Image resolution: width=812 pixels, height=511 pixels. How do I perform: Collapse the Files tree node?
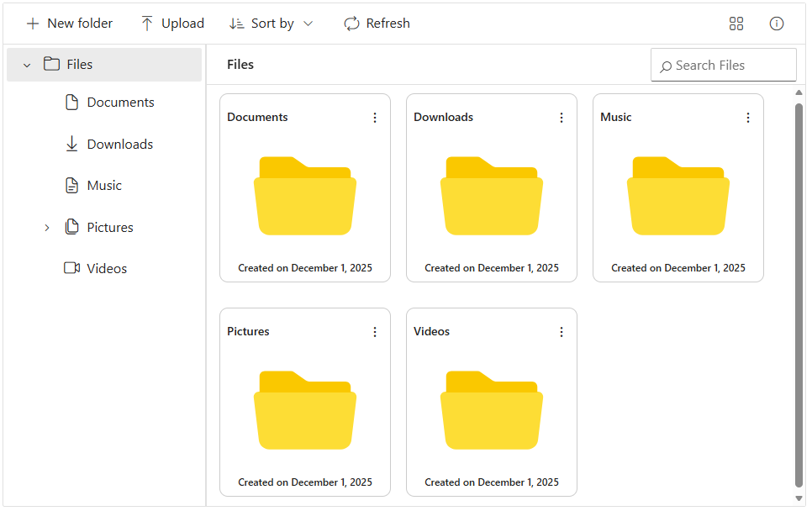[26, 64]
